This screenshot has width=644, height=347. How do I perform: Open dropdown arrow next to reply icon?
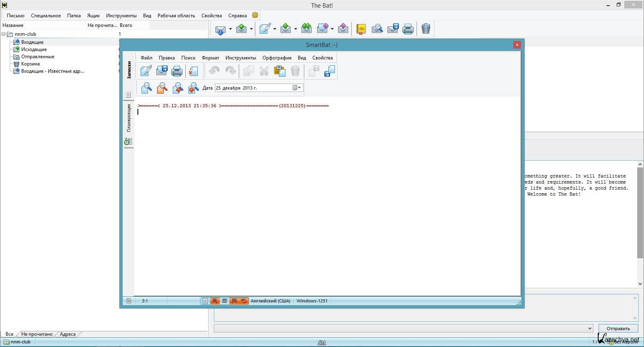click(295, 29)
